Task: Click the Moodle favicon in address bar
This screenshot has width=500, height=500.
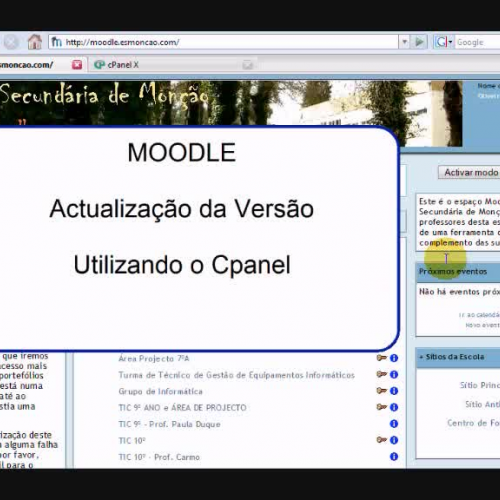Action: [57, 42]
